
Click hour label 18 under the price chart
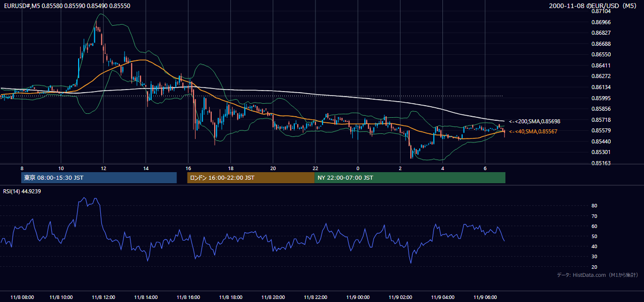click(230, 168)
